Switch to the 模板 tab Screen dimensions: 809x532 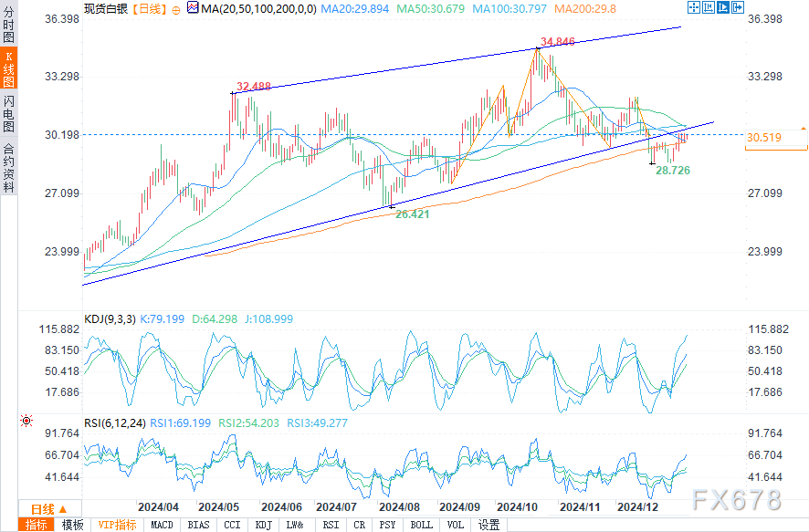(x=73, y=525)
